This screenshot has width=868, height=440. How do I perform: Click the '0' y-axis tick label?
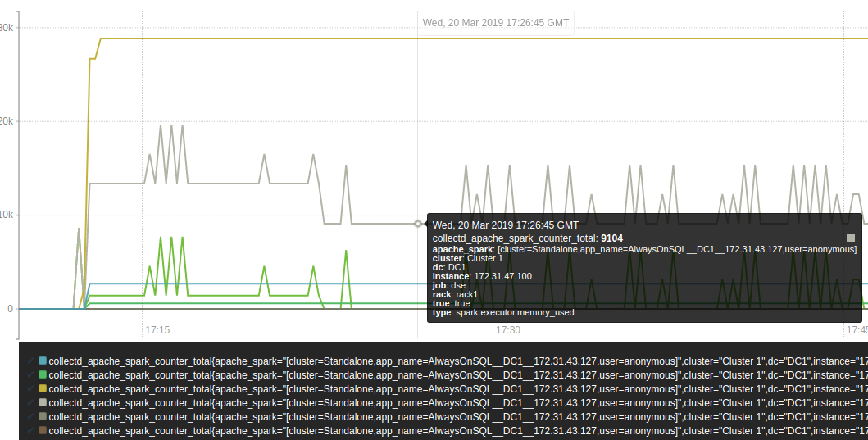click(x=10, y=309)
